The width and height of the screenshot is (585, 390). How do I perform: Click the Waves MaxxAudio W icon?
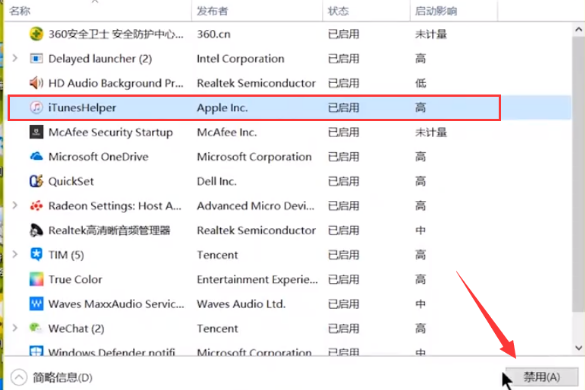(x=36, y=304)
